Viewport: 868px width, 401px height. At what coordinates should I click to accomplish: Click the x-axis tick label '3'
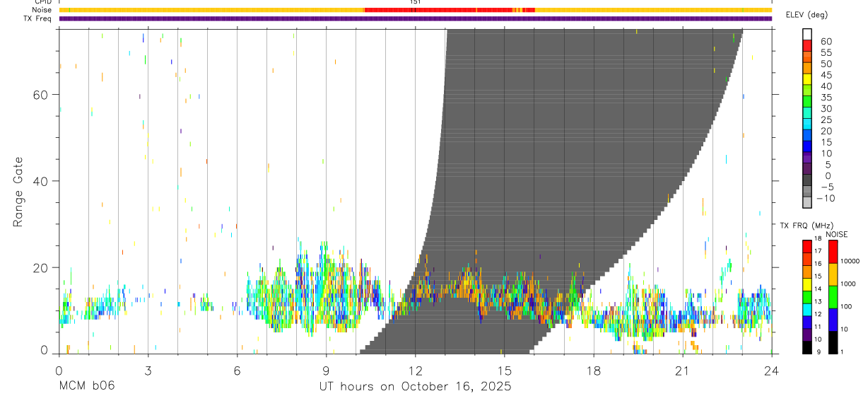148,371
